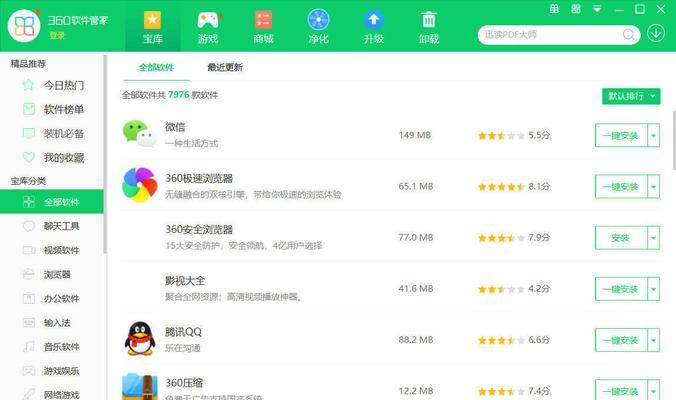The image size is (676, 400).
Task: Open the 微信 software title
Action: [x=175, y=127]
